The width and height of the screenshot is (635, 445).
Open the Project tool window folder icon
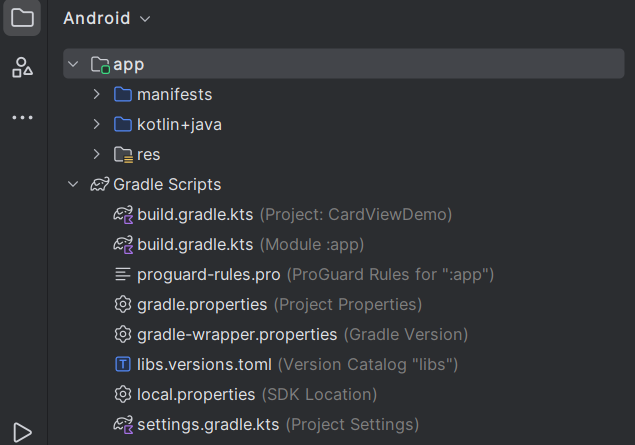(22, 18)
